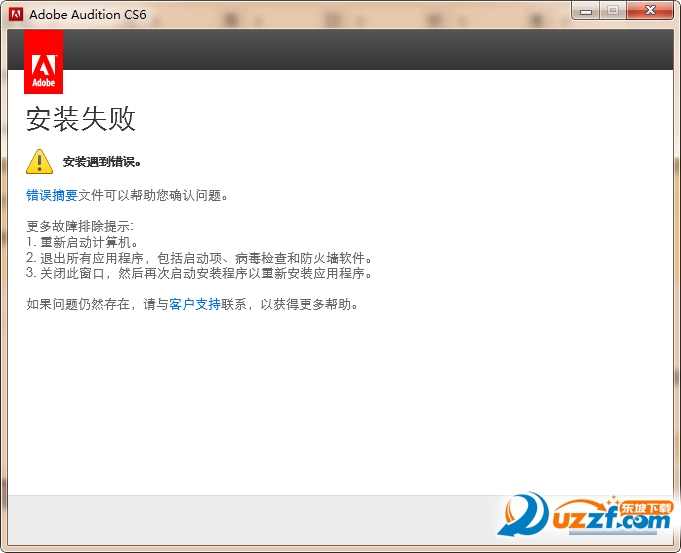
Task: Click the Adobe Audition CS6 window title text
Action: coord(88,14)
